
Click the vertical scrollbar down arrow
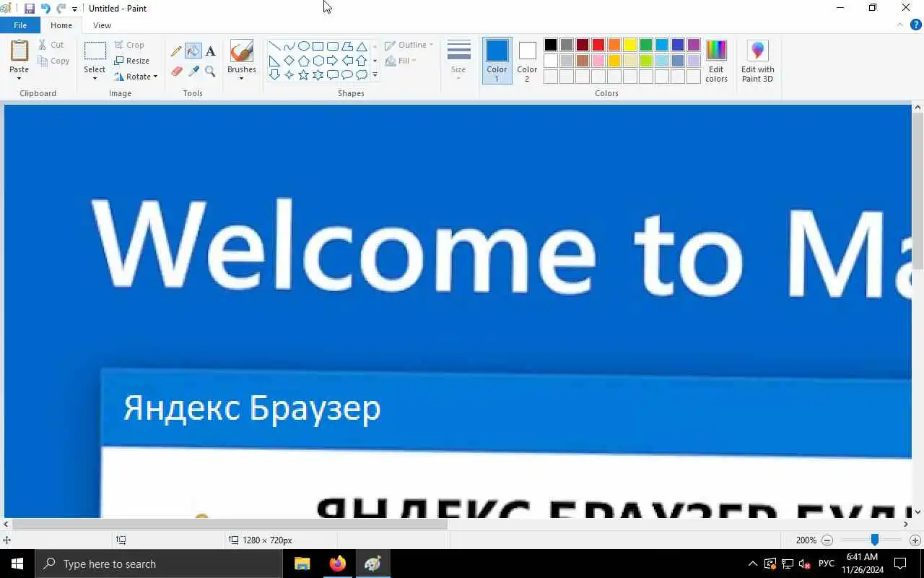(918, 512)
